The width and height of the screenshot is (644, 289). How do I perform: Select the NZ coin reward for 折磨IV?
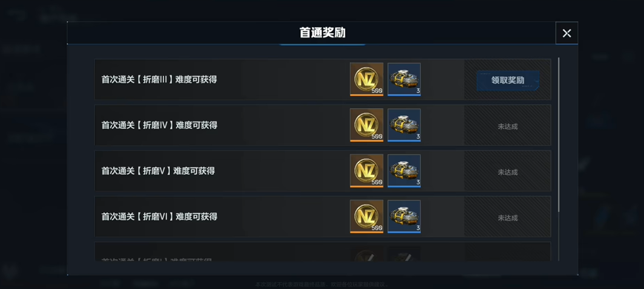(366, 125)
